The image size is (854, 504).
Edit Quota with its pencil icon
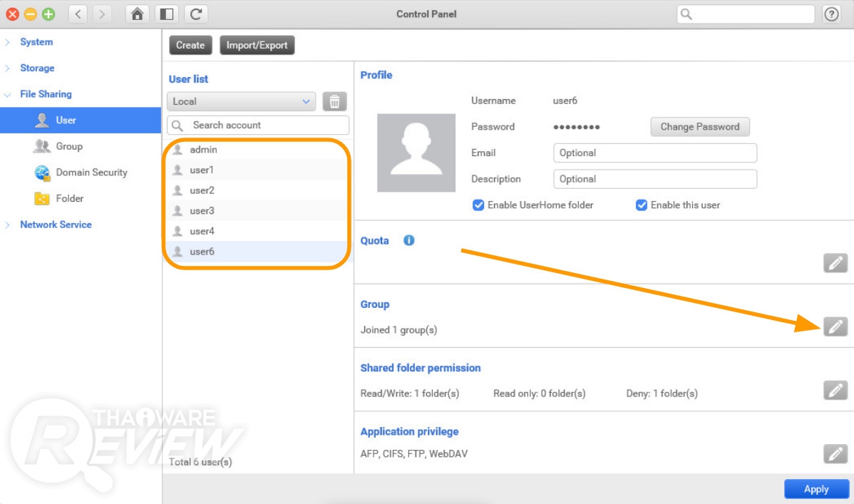coord(835,263)
